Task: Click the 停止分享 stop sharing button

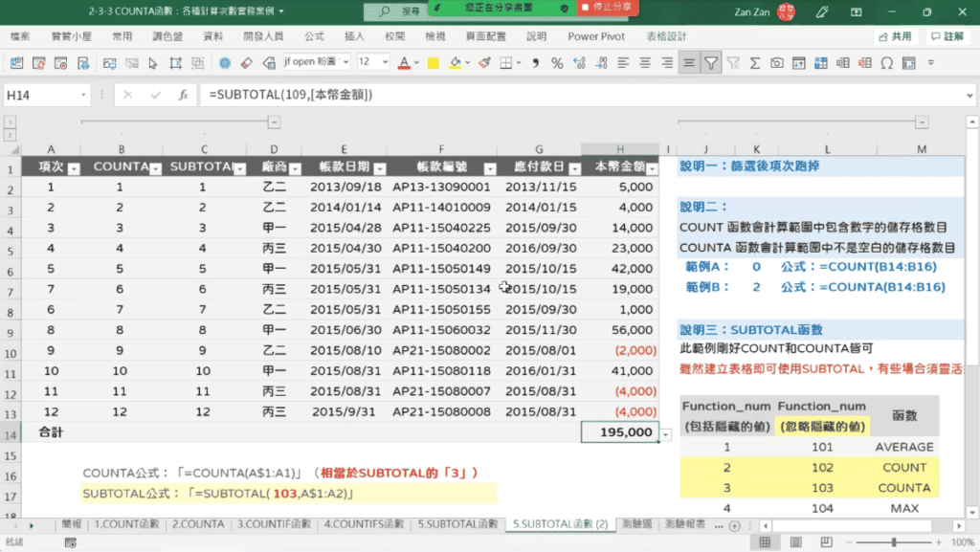Action: [x=606, y=7]
